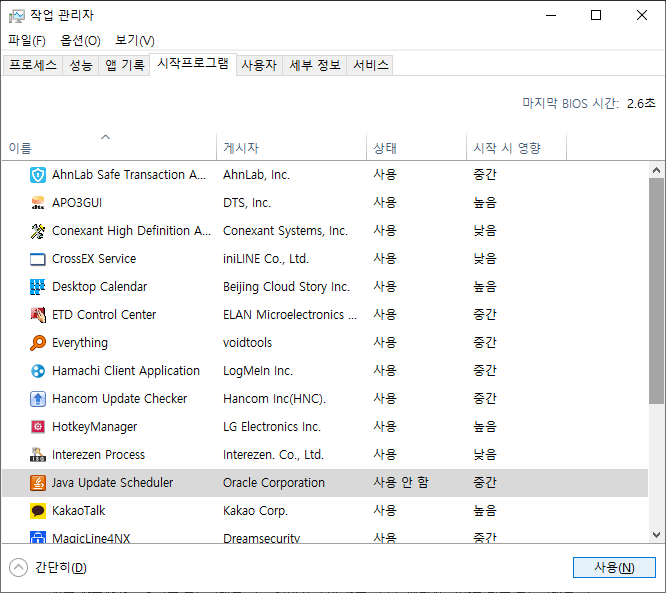Select the Hamachi Client Application name

point(126,371)
